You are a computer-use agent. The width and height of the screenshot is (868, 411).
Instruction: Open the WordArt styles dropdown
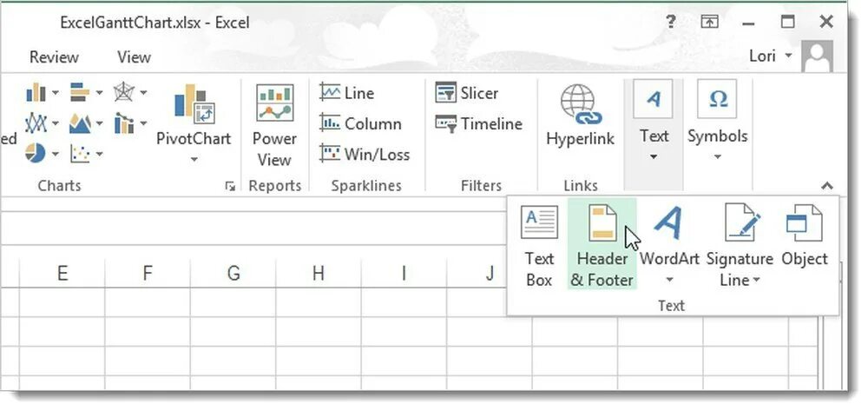[x=669, y=280]
